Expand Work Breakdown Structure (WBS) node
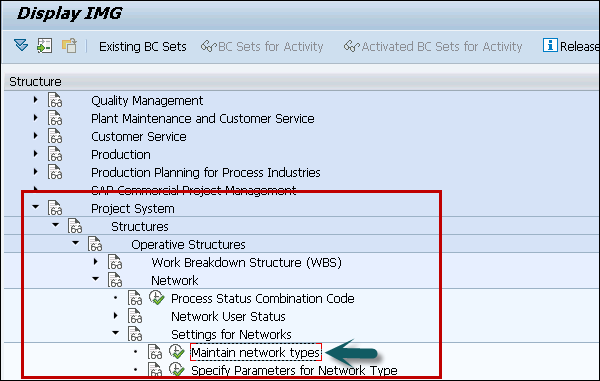Viewport: 600px width, 381px height. [96, 262]
